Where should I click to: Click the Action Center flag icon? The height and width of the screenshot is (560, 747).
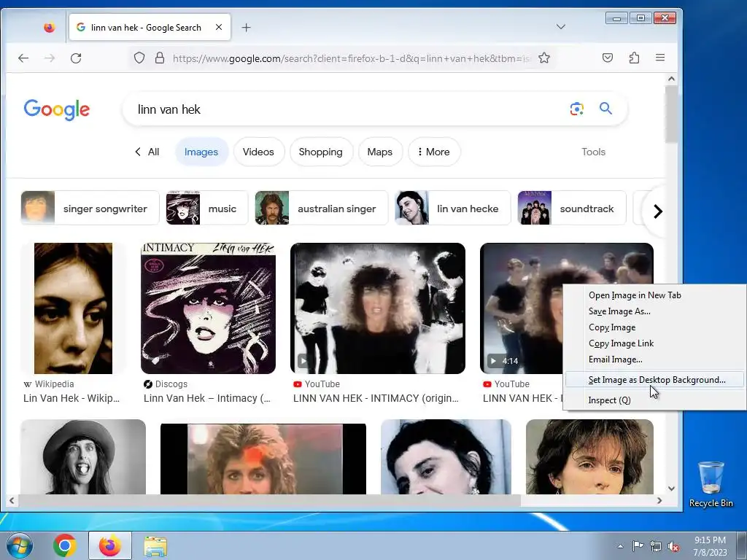[638, 545]
